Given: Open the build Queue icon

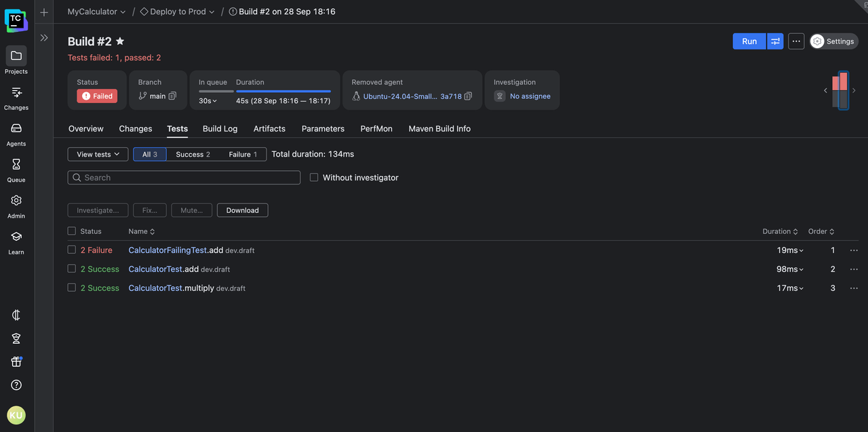Looking at the screenshot, I should (x=16, y=165).
